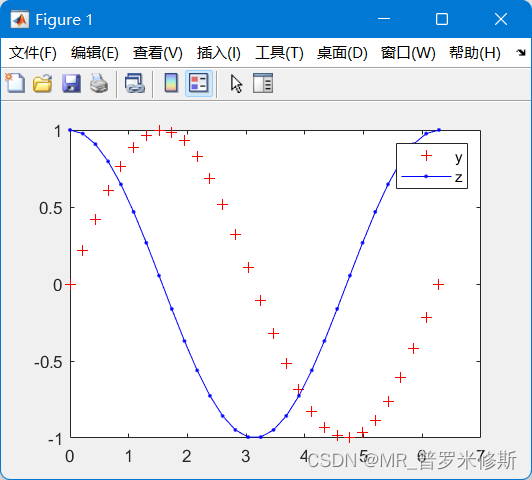Click the Link Plot toolbar icon
The image size is (532, 480).
[135, 83]
